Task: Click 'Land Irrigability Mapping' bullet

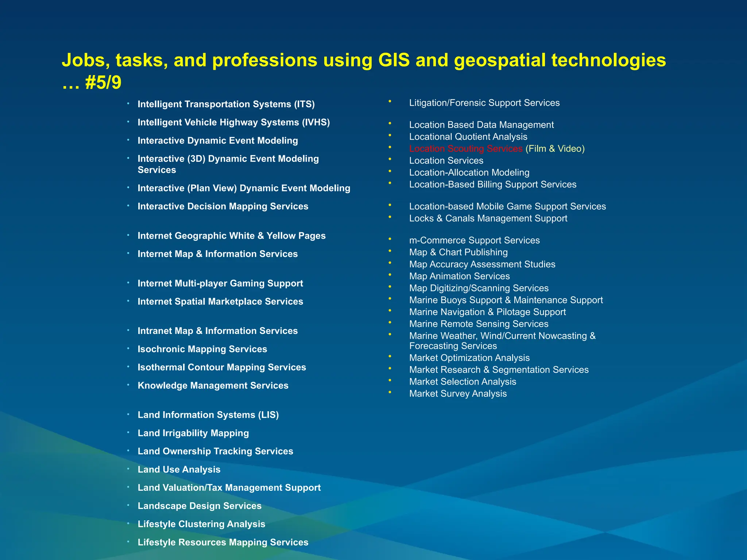Action: [x=193, y=433]
